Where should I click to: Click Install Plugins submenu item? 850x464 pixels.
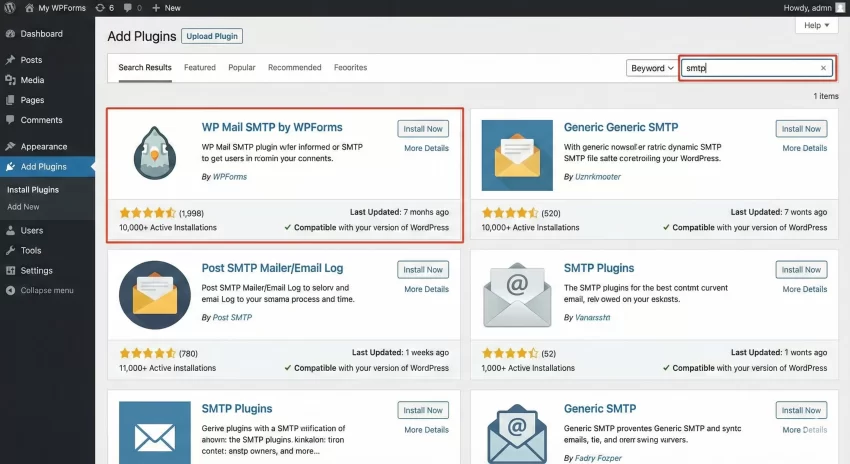click(x=33, y=190)
